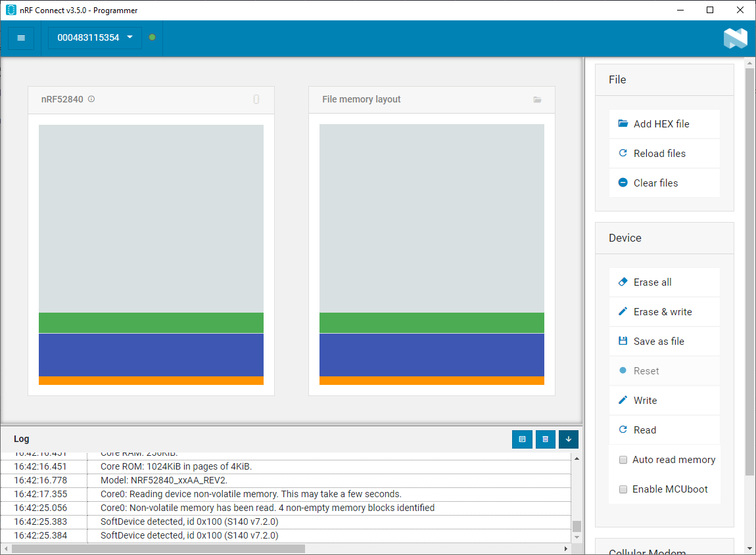Click the Nordic Semiconductor logo
The image size is (756, 555).
(x=735, y=38)
